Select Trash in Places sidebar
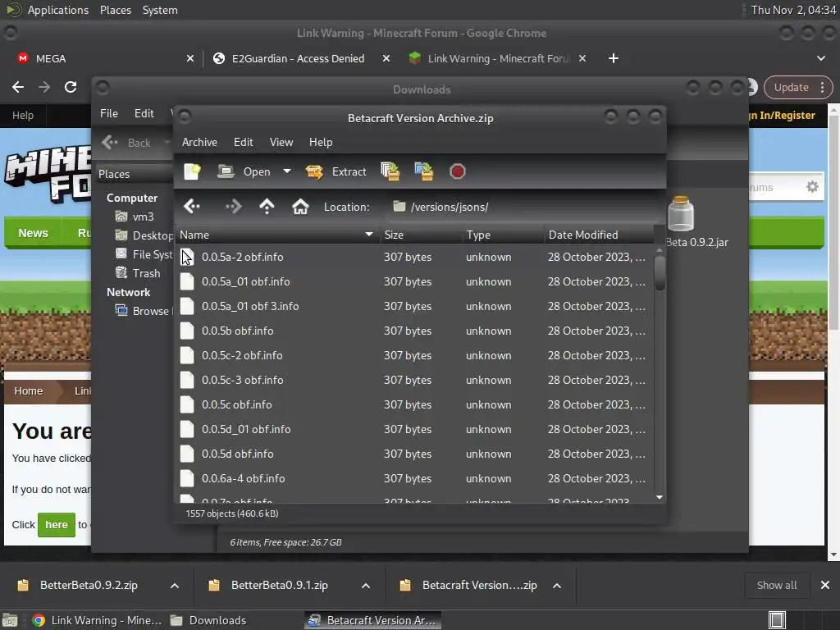840x630 pixels. click(138, 273)
